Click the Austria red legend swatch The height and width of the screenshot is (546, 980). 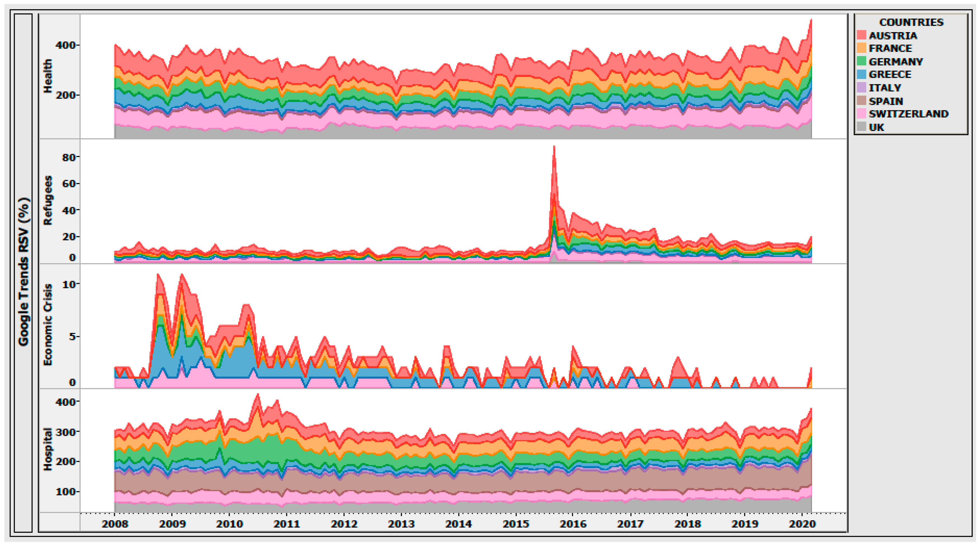(x=862, y=35)
